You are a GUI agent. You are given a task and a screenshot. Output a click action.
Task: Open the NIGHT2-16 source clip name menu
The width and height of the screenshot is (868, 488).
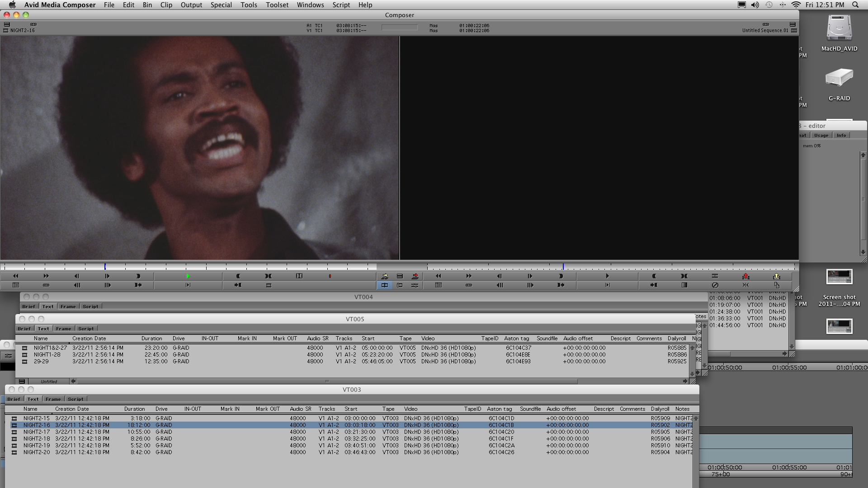point(22,31)
